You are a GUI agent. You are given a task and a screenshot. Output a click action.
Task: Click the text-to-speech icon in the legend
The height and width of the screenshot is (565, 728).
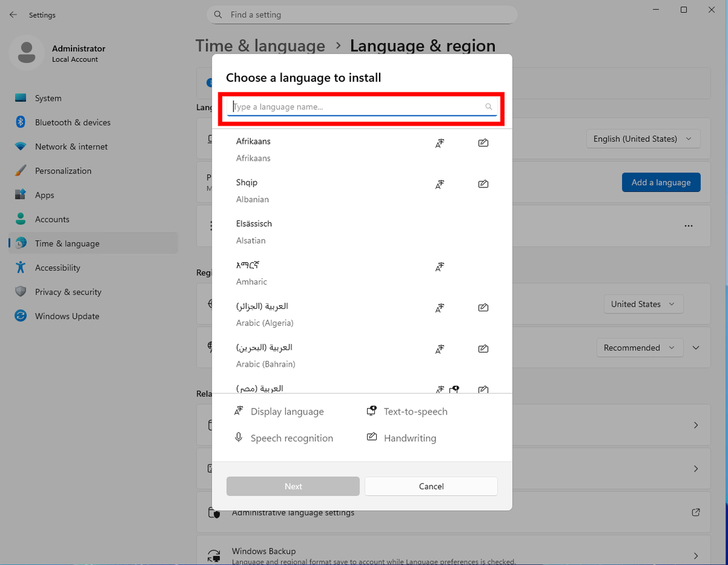pyautogui.click(x=371, y=410)
